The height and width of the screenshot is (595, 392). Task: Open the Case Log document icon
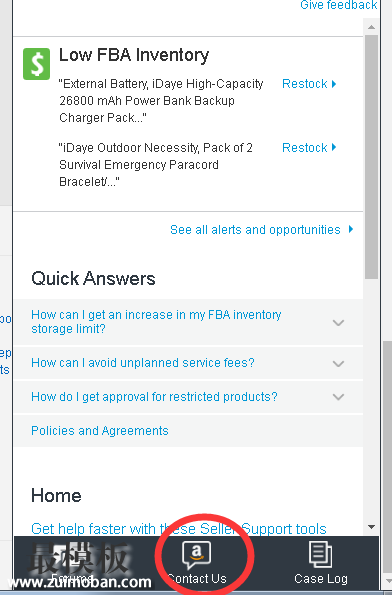click(x=321, y=555)
